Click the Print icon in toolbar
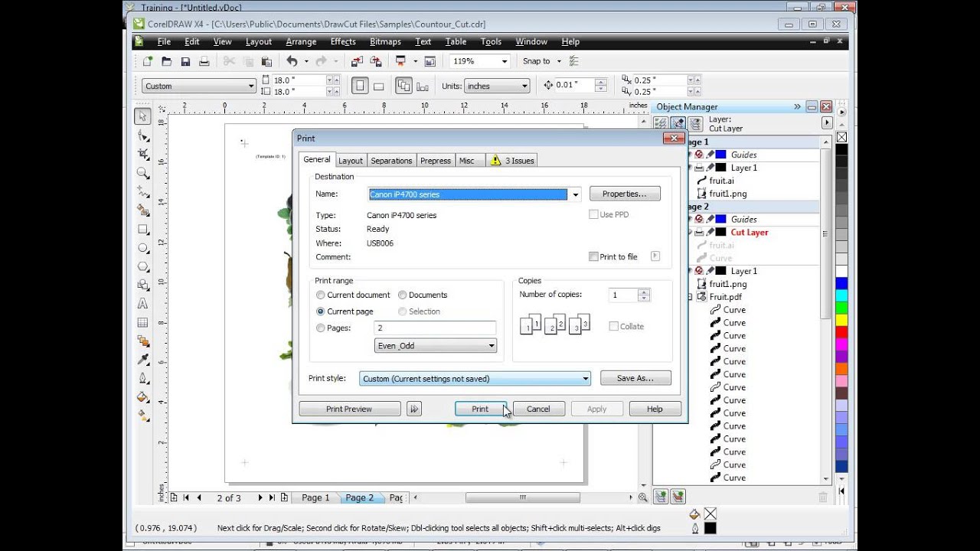The height and width of the screenshot is (551, 980). [204, 61]
